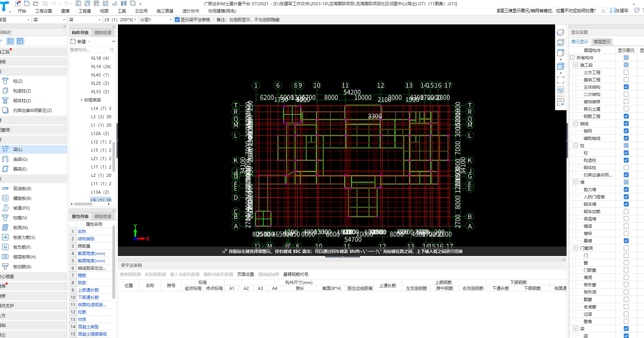Switch to the 图纸管理 tab
Screen dimensions: 644x338
click(x=103, y=32)
